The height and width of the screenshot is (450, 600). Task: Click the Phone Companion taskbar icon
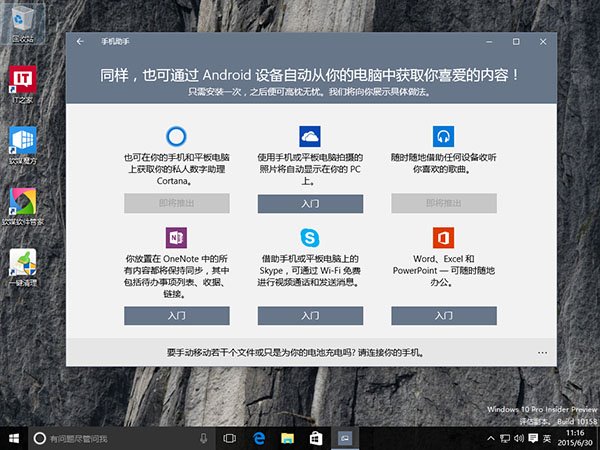tap(345, 439)
